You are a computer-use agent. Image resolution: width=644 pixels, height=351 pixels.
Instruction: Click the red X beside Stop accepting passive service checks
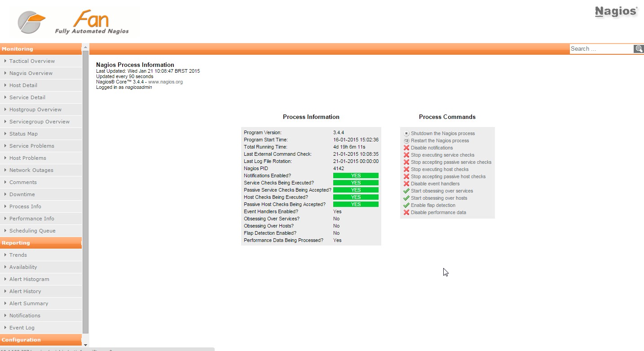click(x=406, y=162)
